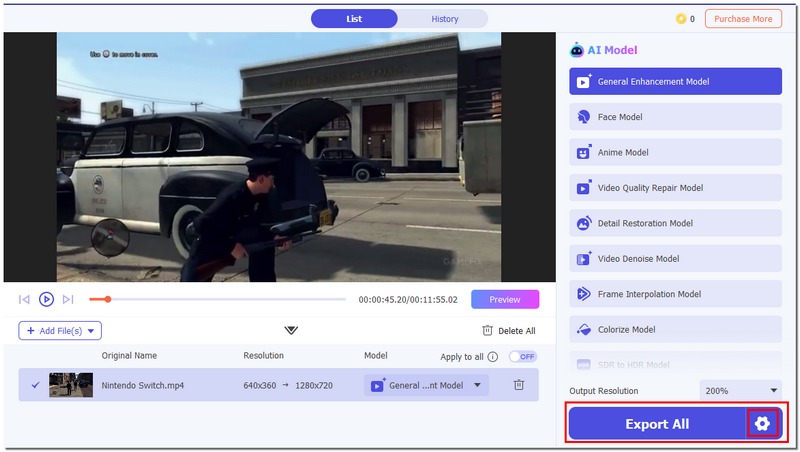Expand the Output Resolution 200% dropdown
This screenshot has width=800, height=452.
(x=741, y=390)
